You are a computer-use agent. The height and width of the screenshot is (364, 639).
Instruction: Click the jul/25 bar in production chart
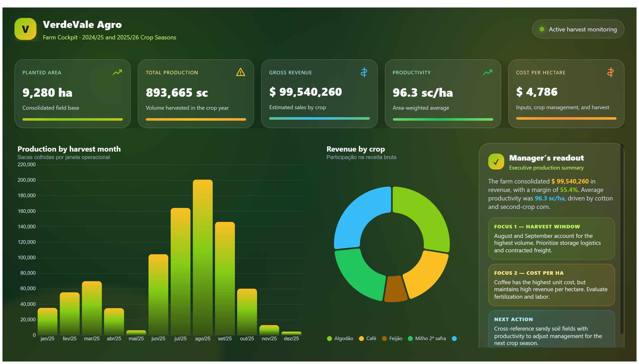pos(180,271)
